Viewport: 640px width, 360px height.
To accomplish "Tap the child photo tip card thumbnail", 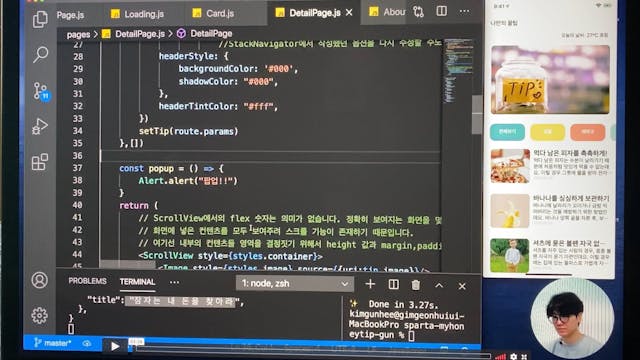I will (x=509, y=256).
